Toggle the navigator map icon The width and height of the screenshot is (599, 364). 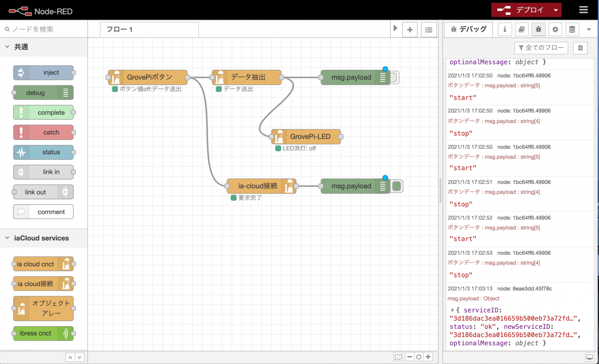(x=398, y=357)
